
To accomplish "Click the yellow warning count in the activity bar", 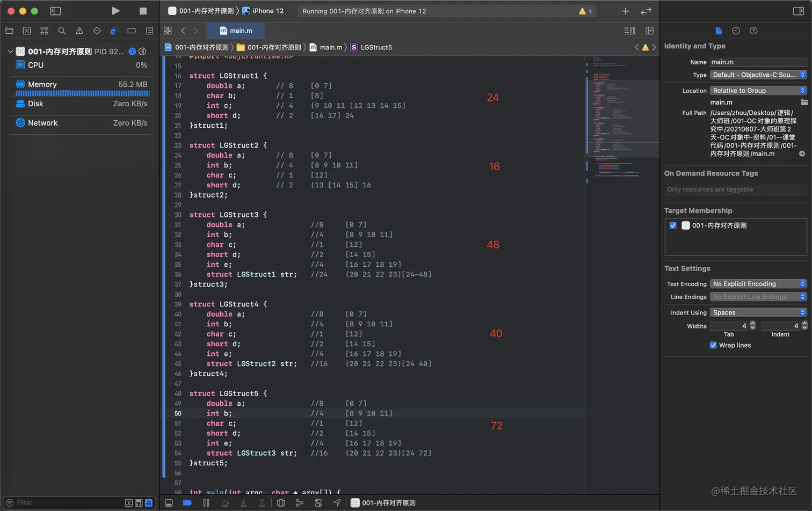I will coord(583,11).
